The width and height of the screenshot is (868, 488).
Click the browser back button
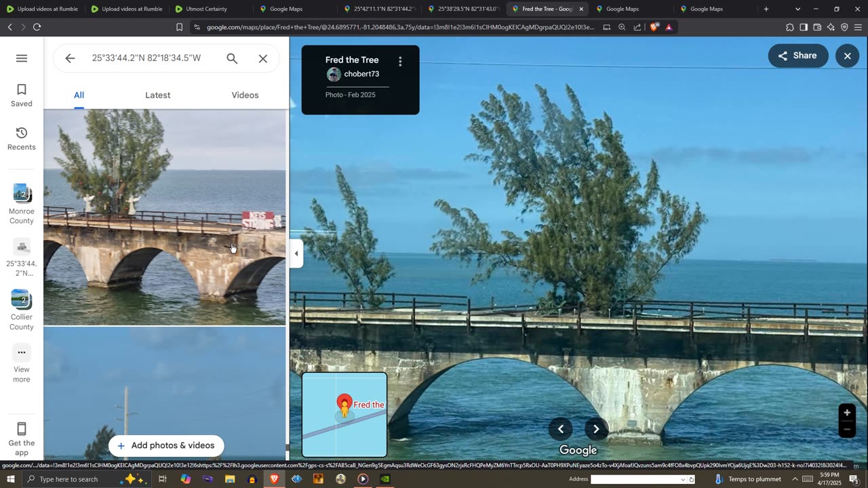tap(9, 27)
